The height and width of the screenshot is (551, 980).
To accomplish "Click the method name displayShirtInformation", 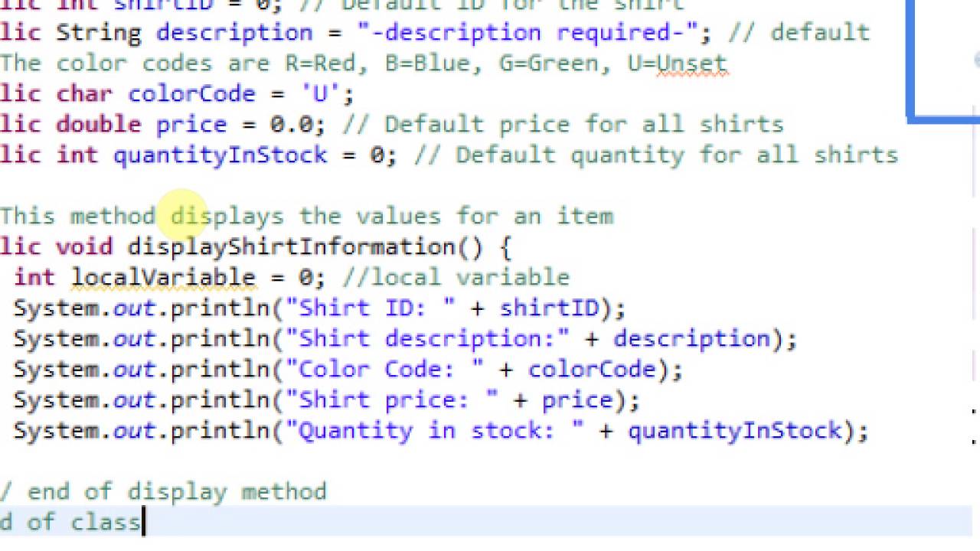I will [x=291, y=247].
